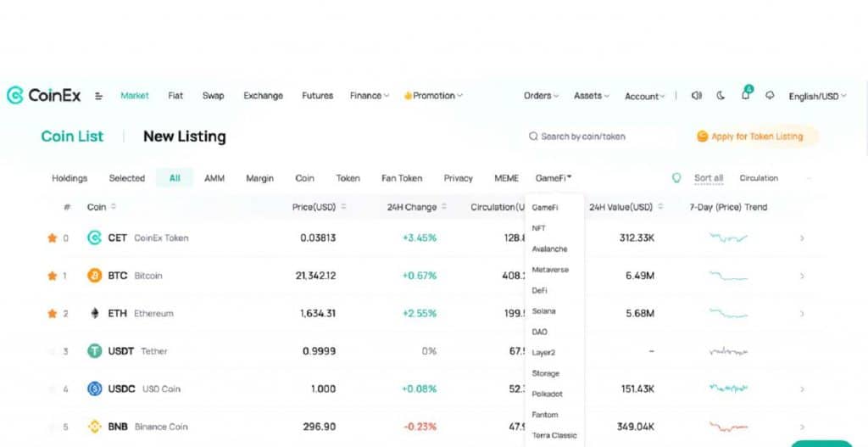Click the Sort all link
The height and width of the screenshot is (447, 868).
pyautogui.click(x=709, y=178)
